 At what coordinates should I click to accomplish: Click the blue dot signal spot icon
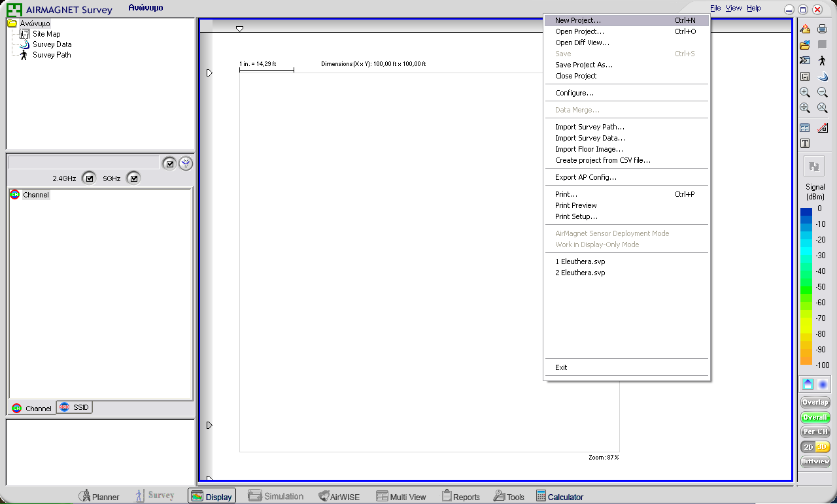[823, 384]
